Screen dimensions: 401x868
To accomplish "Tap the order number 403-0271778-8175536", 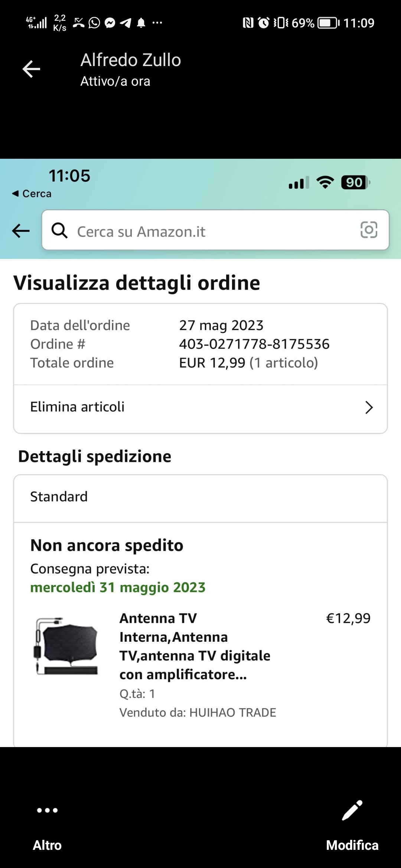I will coord(254,344).
